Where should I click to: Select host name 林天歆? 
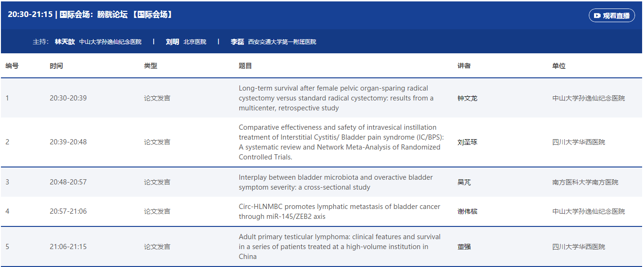pyautogui.click(x=65, y=42)
